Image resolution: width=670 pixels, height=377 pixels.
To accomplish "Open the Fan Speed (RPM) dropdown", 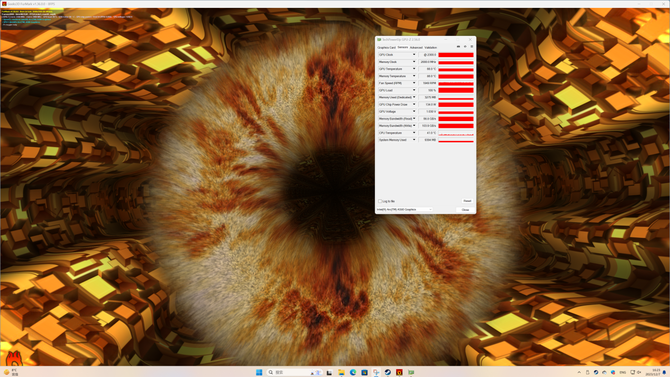I will click(x=414, y=83).
